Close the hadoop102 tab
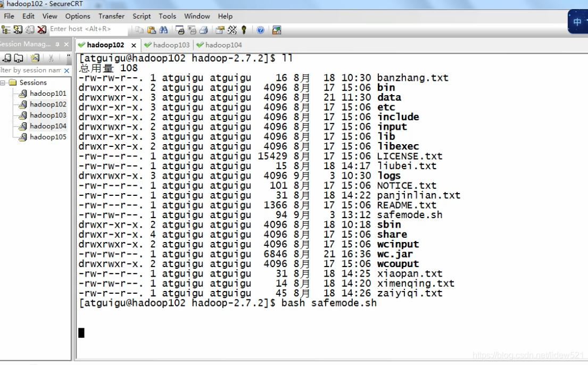This screenshot has height=365, width=588. click(134, 45)
